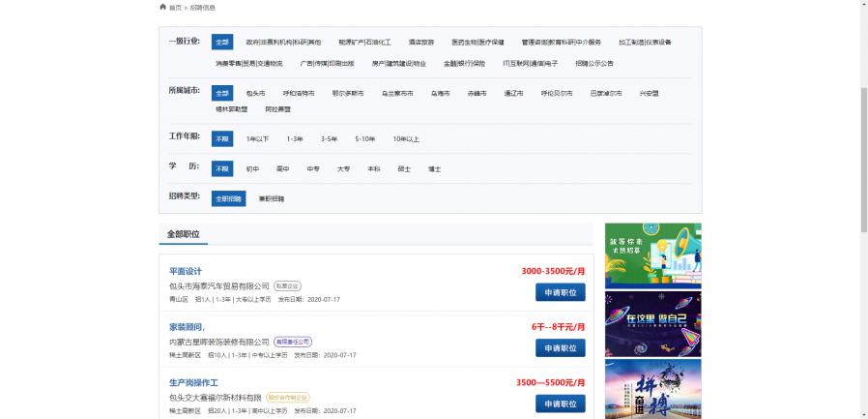Open the green megaphone ad banner
Screen dimensions: 868x419
click(x=652, y=255)
